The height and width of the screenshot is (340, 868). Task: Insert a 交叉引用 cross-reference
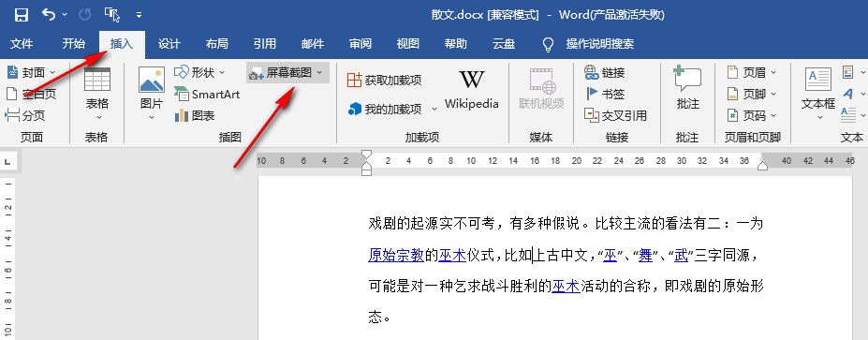click(x=616, y=116)
